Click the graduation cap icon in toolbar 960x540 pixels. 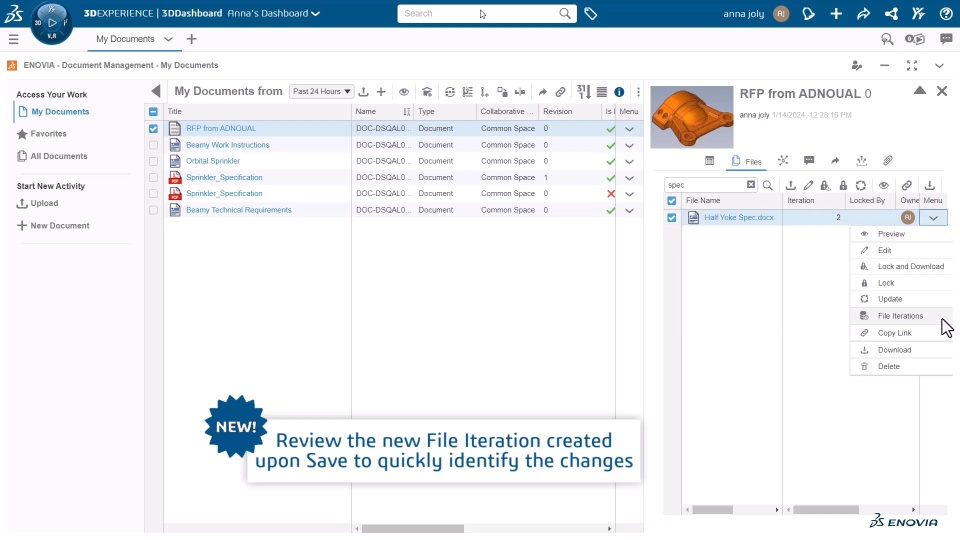click(427, 92)
